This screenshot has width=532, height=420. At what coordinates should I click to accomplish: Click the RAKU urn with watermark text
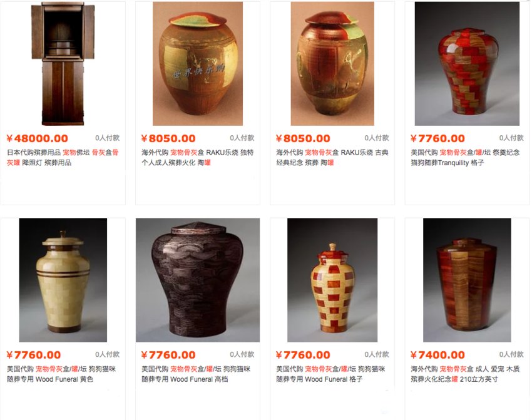tap(197, 63)
